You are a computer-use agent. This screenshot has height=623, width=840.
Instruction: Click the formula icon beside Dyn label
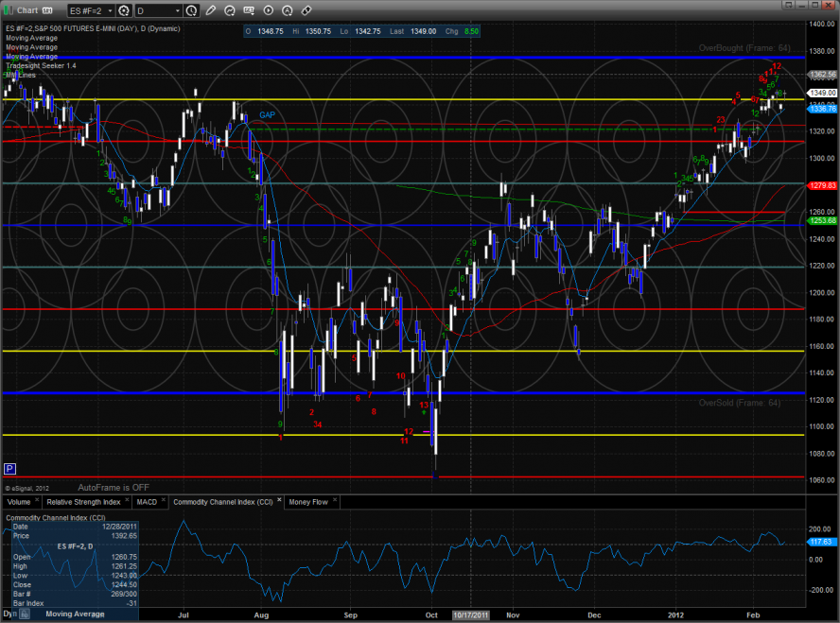click(25, 614)
